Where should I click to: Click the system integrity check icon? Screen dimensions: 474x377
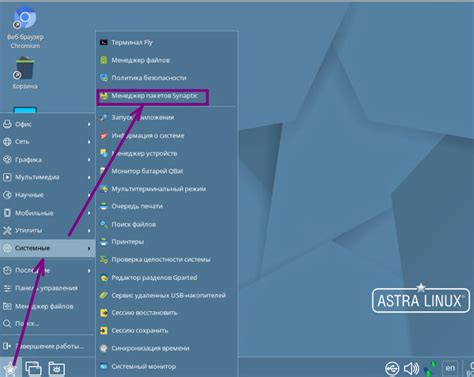tap(104, 259)
